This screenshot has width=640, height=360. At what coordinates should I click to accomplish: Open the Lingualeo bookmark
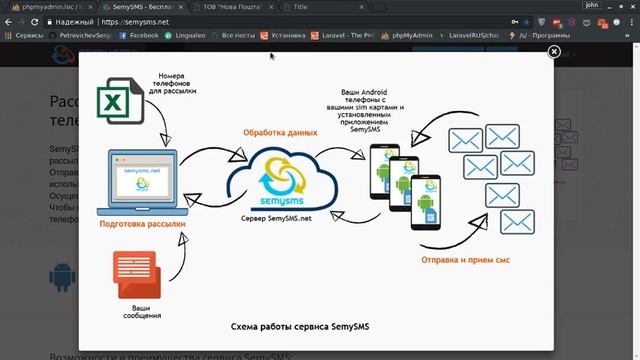pos(185,36)
